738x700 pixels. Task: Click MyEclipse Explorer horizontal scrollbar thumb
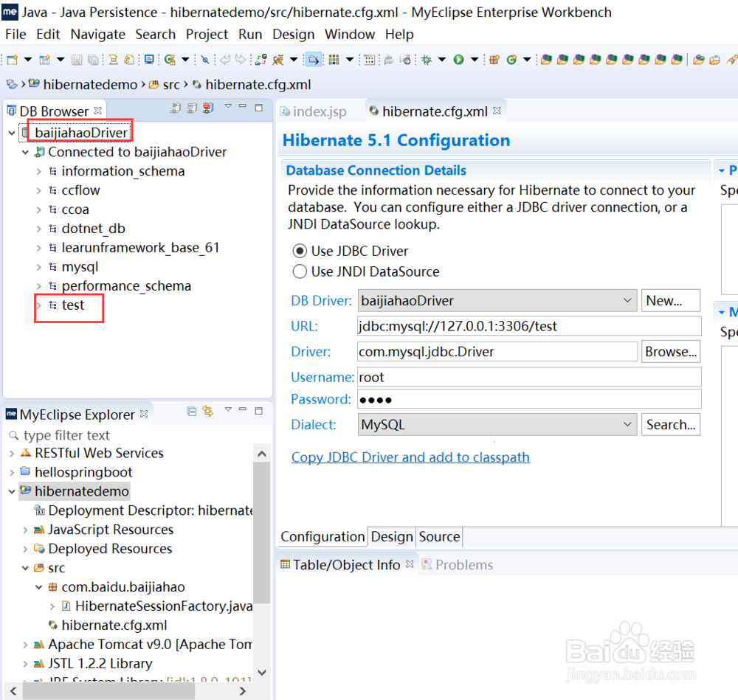(x=108, y=691)
